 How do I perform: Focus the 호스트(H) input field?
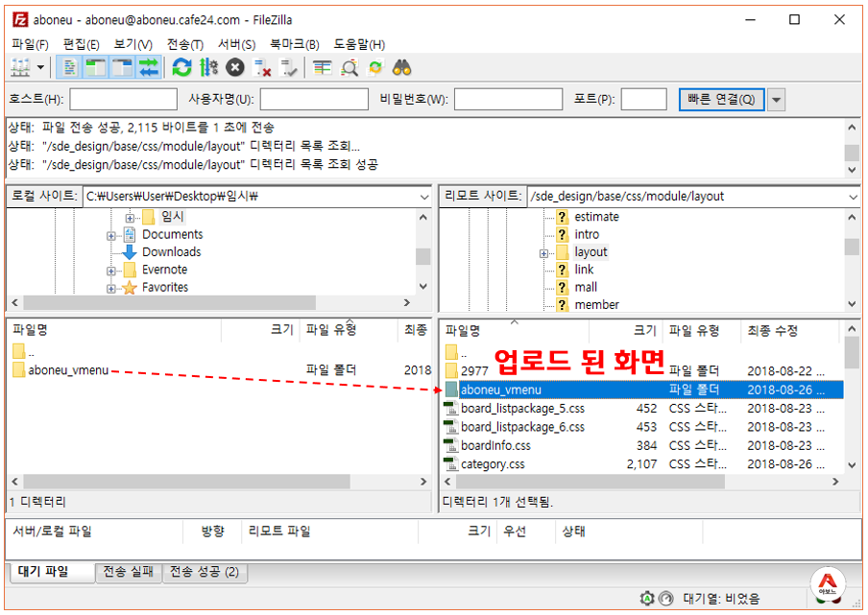[124, 100]
